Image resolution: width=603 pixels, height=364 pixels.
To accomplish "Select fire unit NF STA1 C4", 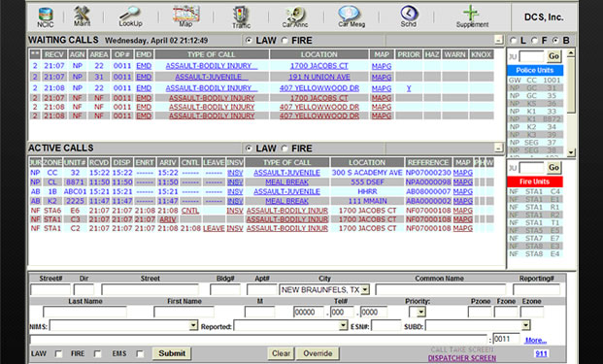I will click(x=535, y=191).
